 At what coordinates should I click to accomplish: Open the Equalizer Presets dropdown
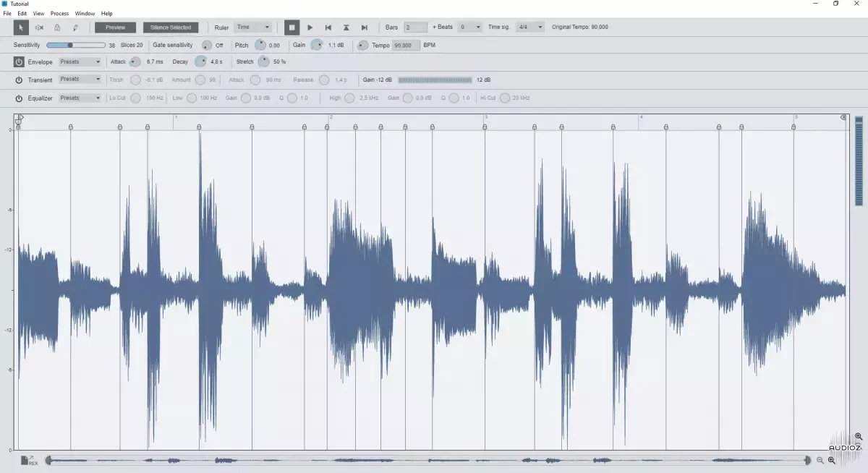pos(80,98)
